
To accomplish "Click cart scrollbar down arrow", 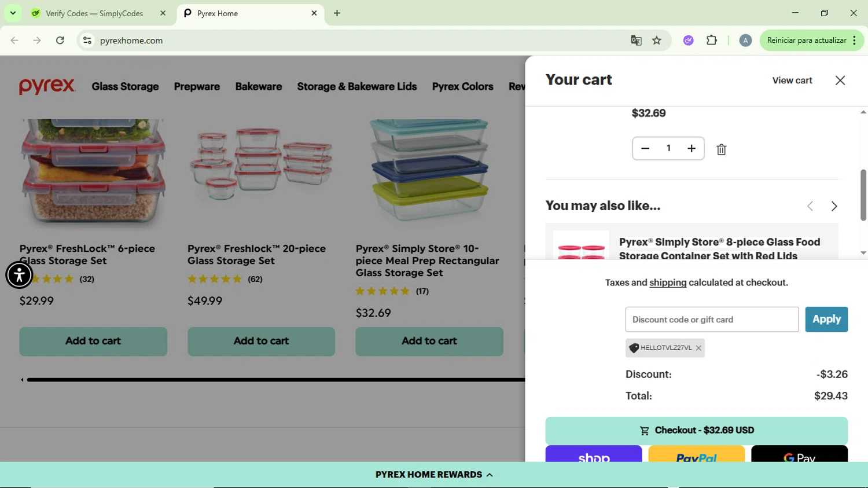I will [863, 253].
